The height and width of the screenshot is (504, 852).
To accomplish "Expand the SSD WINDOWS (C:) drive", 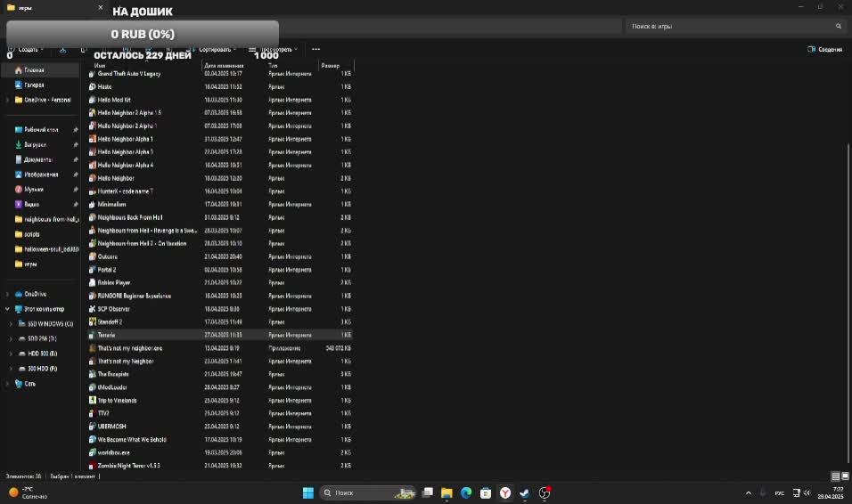I will point(11,324).
